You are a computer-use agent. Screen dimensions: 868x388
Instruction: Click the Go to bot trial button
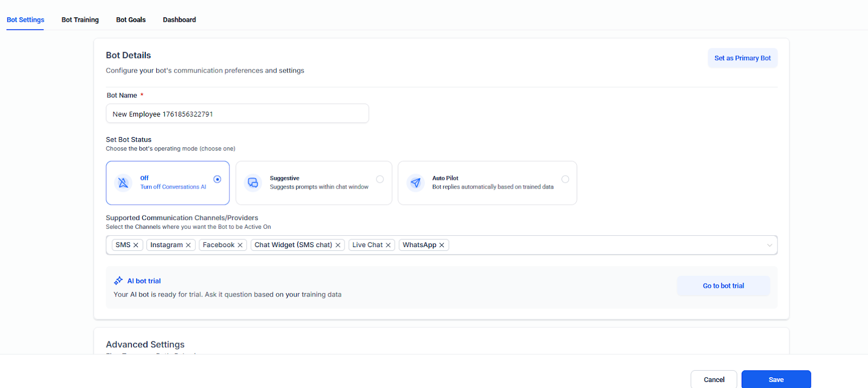pos(723,286)
